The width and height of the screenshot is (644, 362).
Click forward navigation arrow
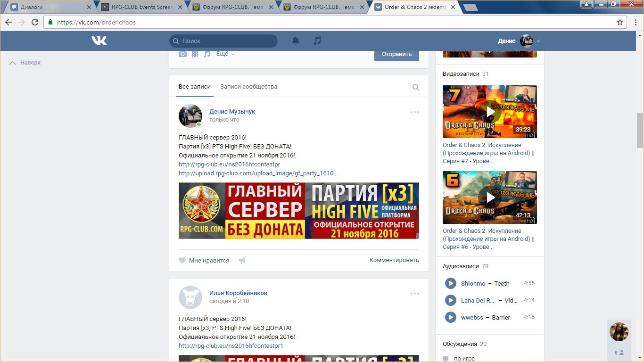pyautogui.click(x=22, y=22)
